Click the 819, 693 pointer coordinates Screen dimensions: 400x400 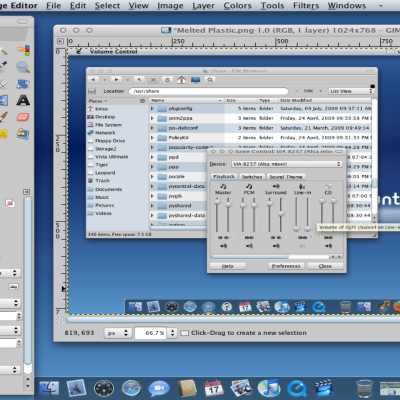coord(79,333)
